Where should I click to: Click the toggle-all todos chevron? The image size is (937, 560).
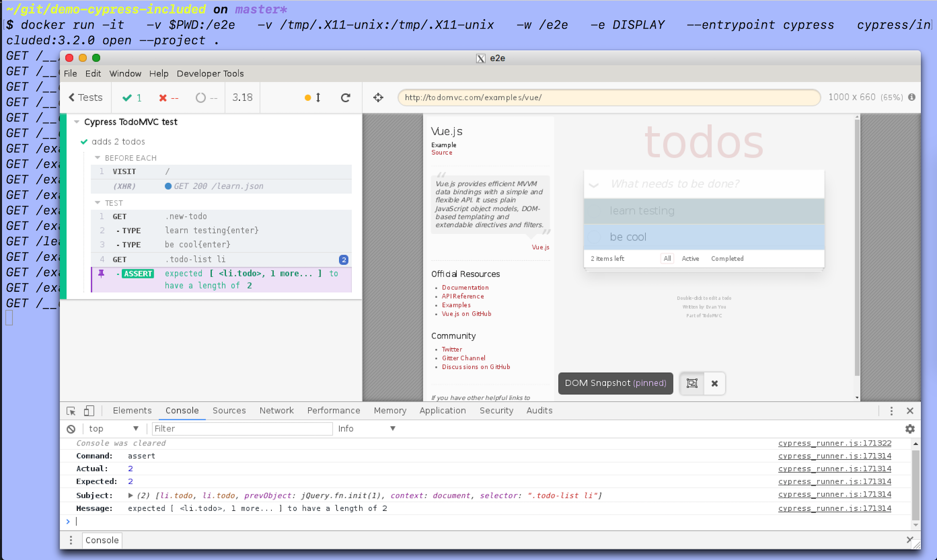coord(594,184)
